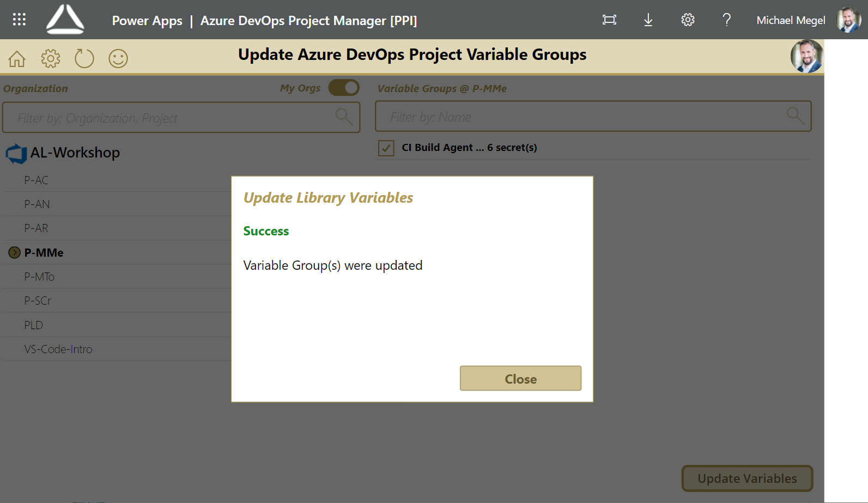This screenshot has height=503, width=868.
Task: Click the fit-to-screen icon in header
Action: 609,20
